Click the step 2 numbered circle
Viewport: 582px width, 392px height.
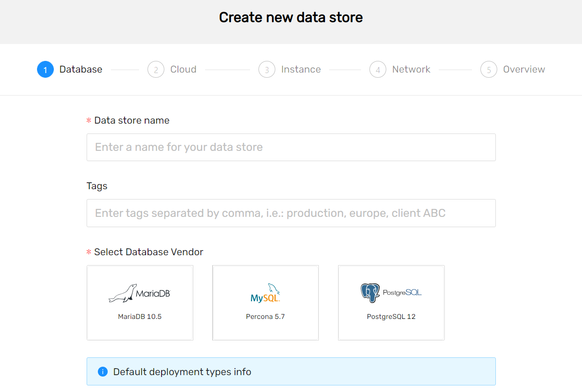pyautogui.click(x=156, y=69)
